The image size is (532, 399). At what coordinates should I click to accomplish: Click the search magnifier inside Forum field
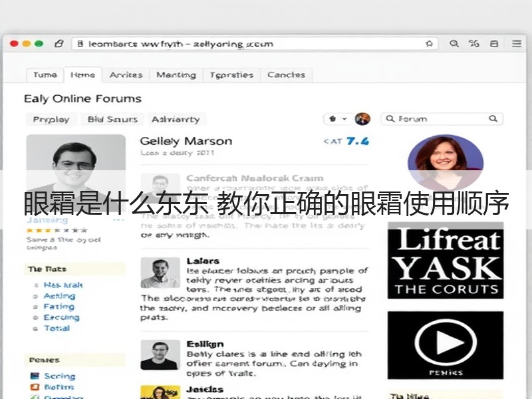tap(390, 119)
